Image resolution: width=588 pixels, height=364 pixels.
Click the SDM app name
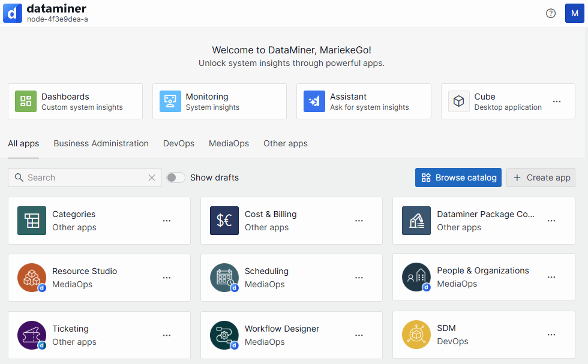tap(446, 328)
